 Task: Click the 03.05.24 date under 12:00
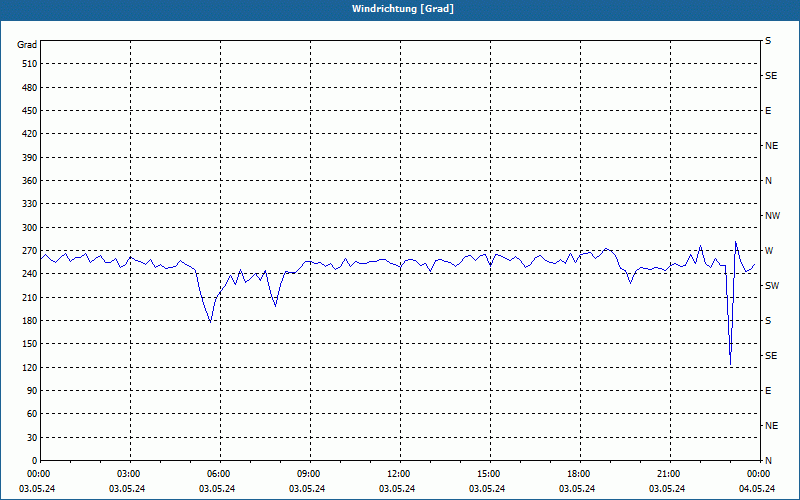point(397,489)
